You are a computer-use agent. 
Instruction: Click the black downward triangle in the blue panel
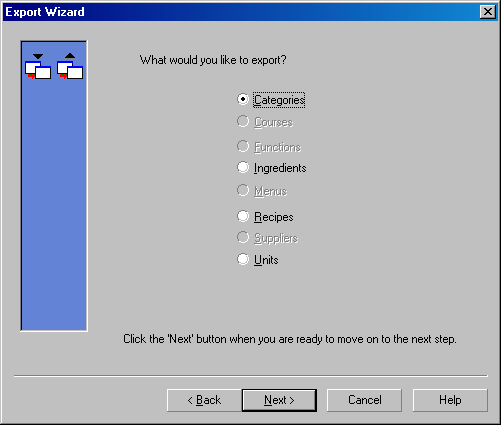pos(38,56)
